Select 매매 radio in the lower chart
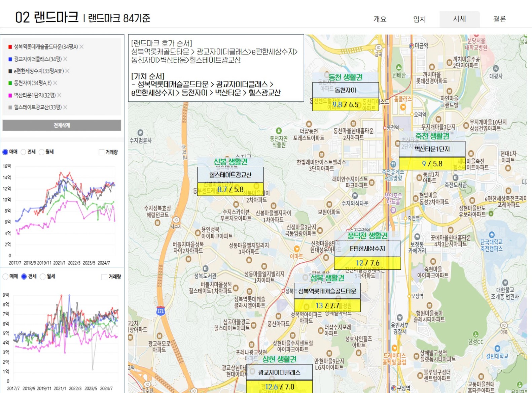Screen dimensions: 532x393 pyautogui.click(x=5, y=276)
